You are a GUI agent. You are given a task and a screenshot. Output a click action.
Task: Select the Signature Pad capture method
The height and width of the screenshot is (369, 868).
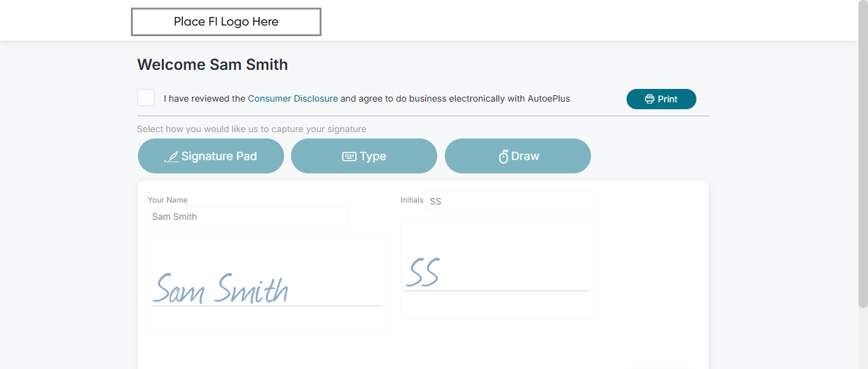tap(211, 156)
